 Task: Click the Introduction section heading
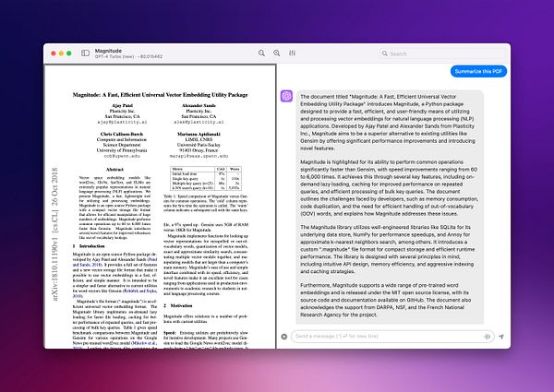[89, 246]
